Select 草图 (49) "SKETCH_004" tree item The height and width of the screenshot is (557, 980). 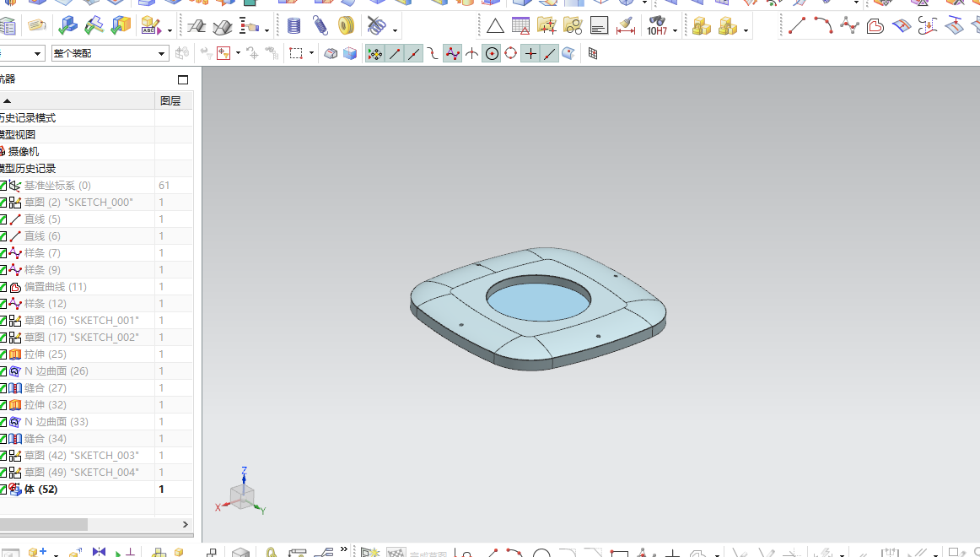point(82,473)
